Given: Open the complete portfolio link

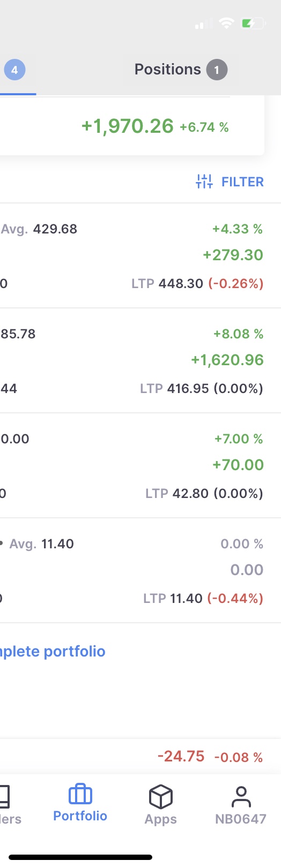Looking at the screenshot, I should (x=53, y=652).
